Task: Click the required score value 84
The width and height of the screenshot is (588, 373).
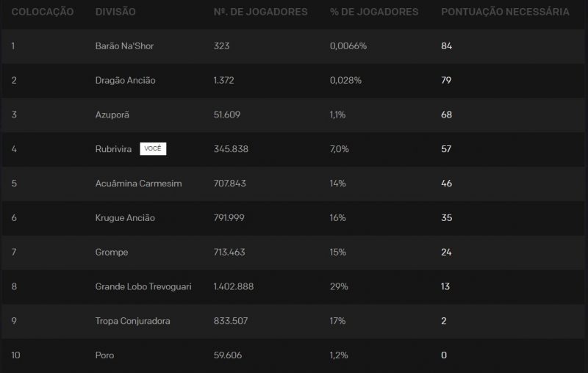Action: click(x=446, y=46)
